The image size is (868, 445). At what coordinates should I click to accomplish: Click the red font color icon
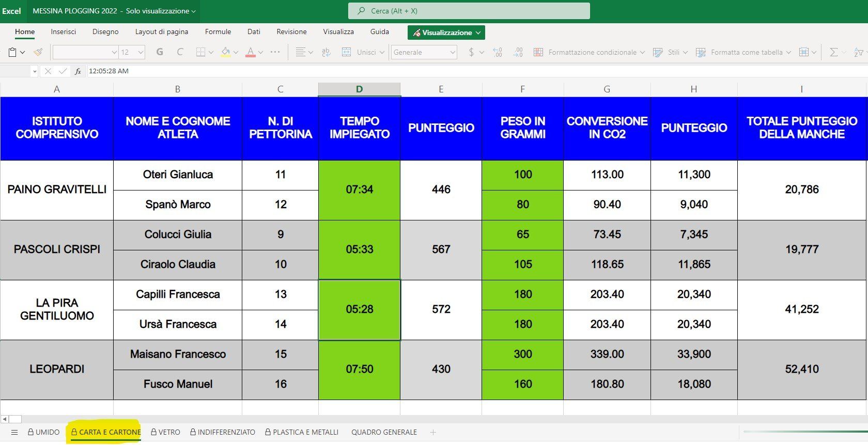(251, 52)
